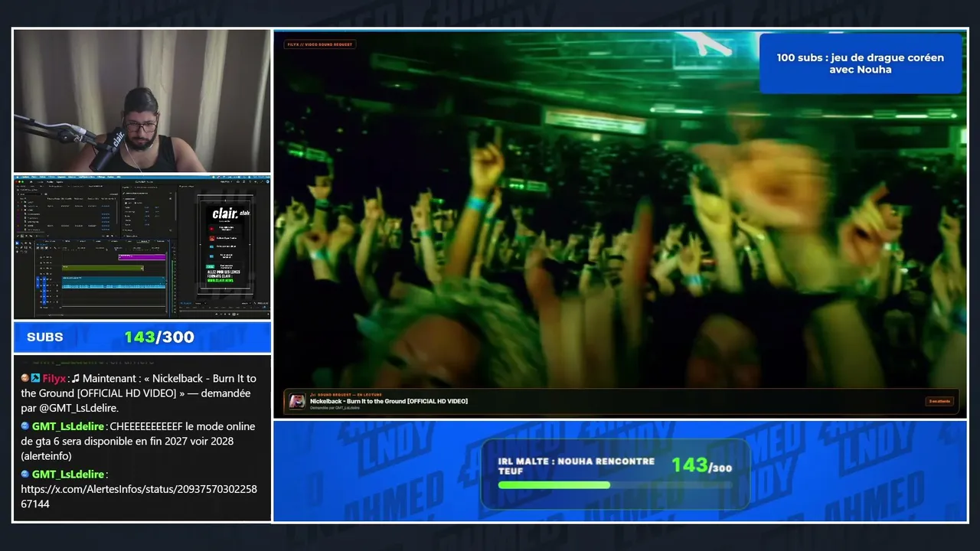Click the "100 subs : jeu de drague coréen" banner
The height and width of the screenshot is (551, 980).
861,64
